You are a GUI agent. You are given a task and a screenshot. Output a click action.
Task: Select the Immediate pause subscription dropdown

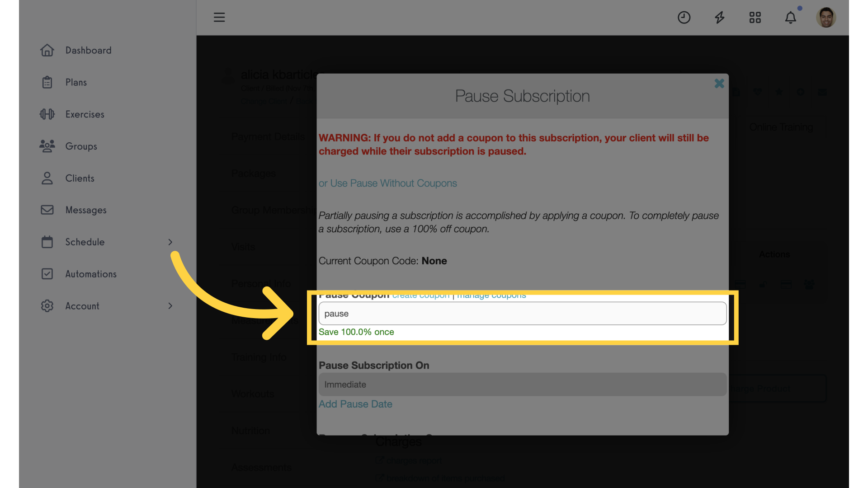(x=522, y=385)
